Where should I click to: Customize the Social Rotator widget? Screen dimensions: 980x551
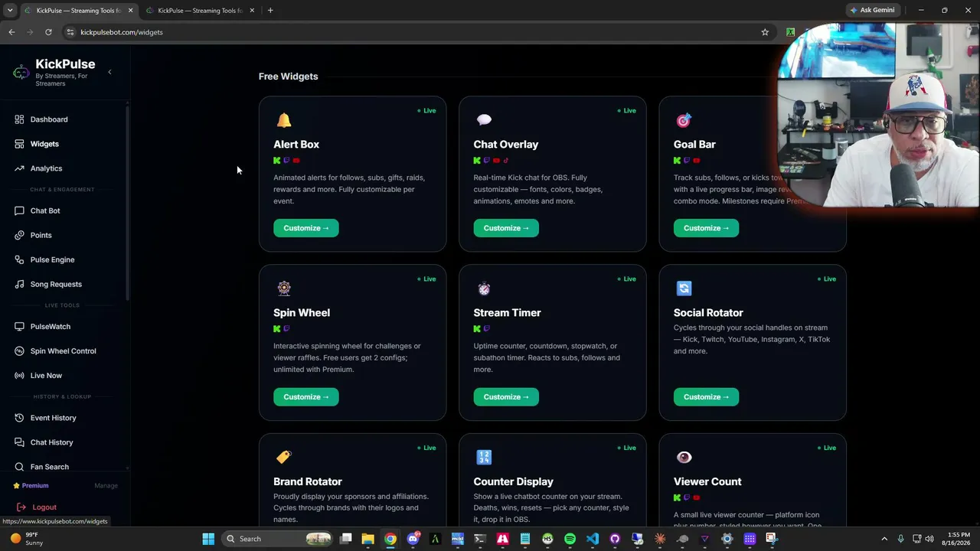coord(706,397)
